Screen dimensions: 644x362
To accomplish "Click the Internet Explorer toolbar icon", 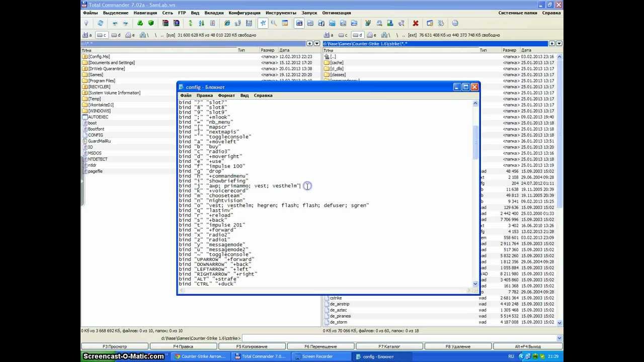I will coord(227,23).
